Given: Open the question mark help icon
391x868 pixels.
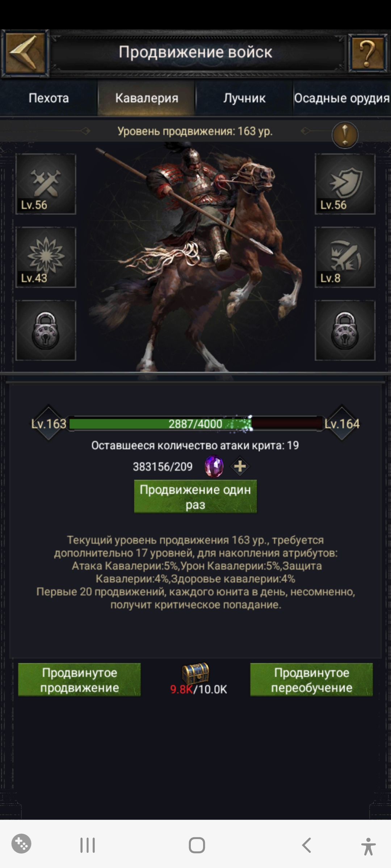Looking at the screenshot, I should (x=367, y=54).
